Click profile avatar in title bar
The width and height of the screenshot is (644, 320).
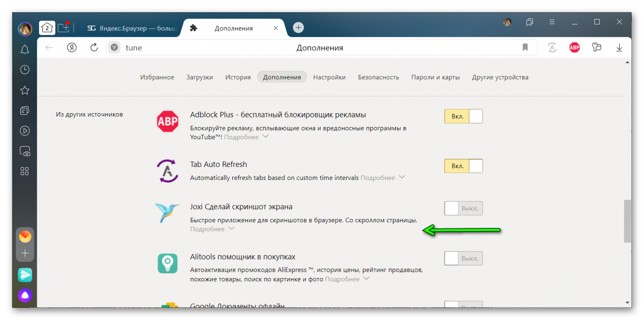(507, 22)
